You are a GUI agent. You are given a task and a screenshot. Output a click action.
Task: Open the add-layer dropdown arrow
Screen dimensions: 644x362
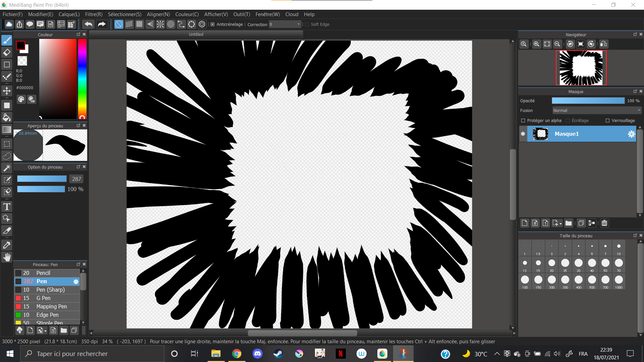(560, 224)
